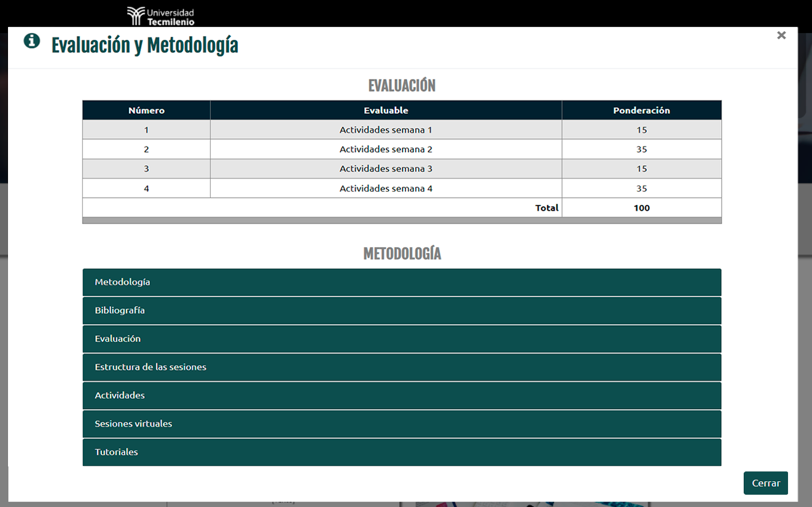Select the Actividades semana 4 cell

pyautogui.click(x=386, y=188)
